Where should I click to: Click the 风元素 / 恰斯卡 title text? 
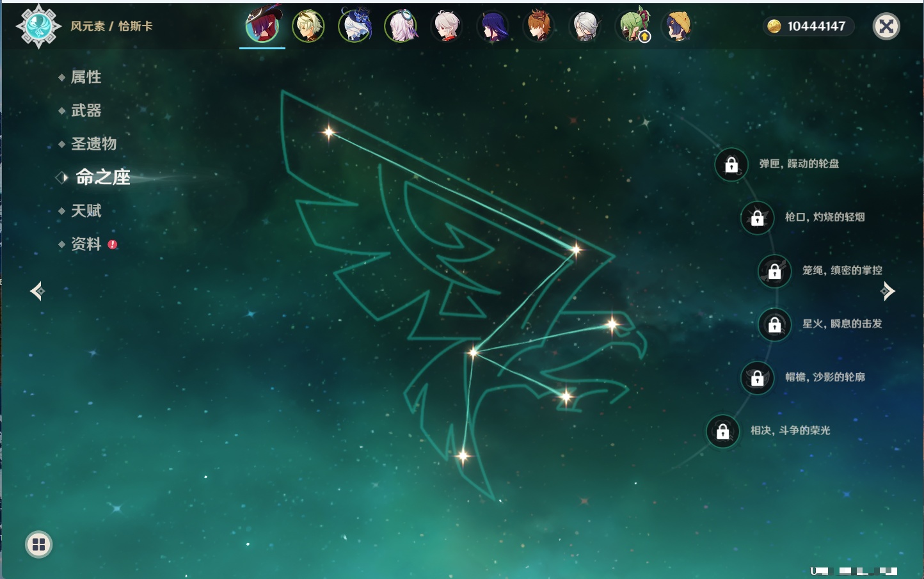tap(111, 26)
